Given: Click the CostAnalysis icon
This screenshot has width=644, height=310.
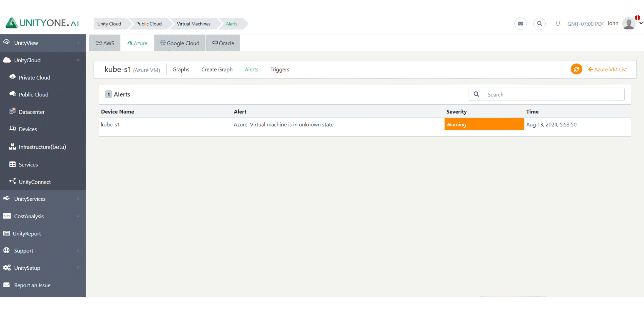Looking at the screenshot, I should 7,216.
